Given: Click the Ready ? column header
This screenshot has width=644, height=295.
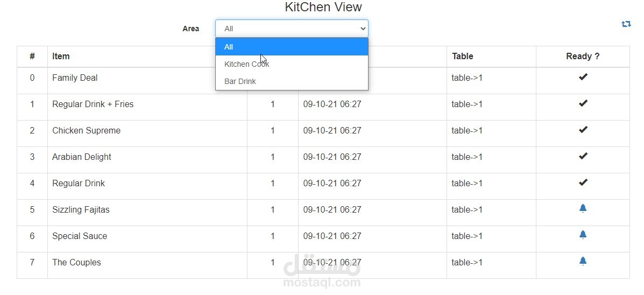Looking at the screenshot, I should (583, 56).
